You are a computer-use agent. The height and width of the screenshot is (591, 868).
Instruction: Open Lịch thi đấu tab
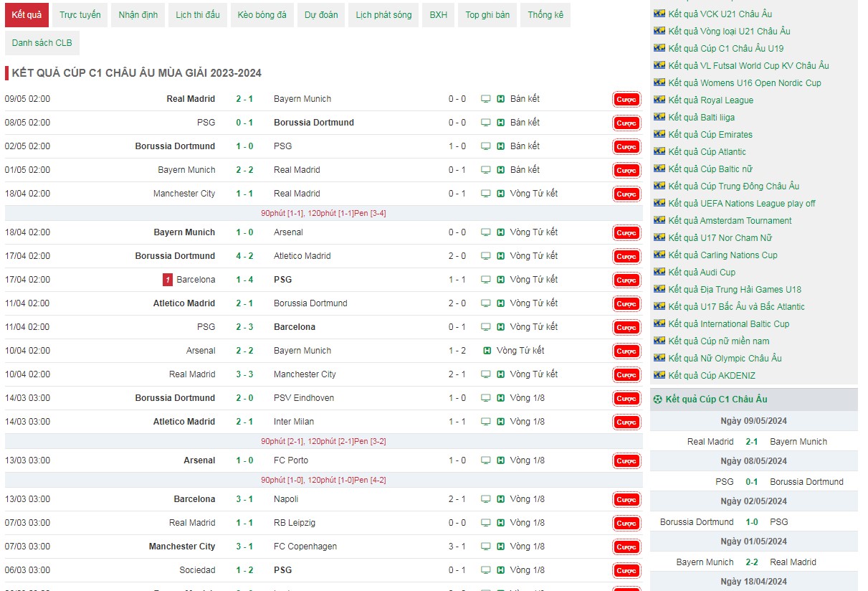(x=198, y=15)
